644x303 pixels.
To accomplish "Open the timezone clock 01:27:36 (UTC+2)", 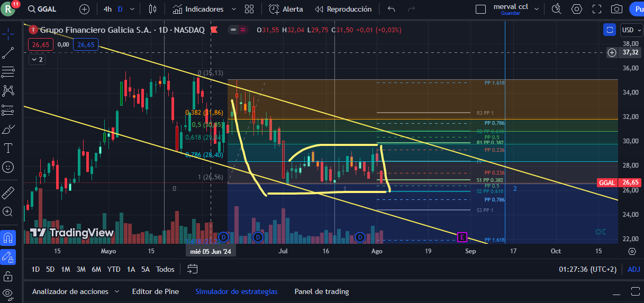I will [x=587, y=269].
